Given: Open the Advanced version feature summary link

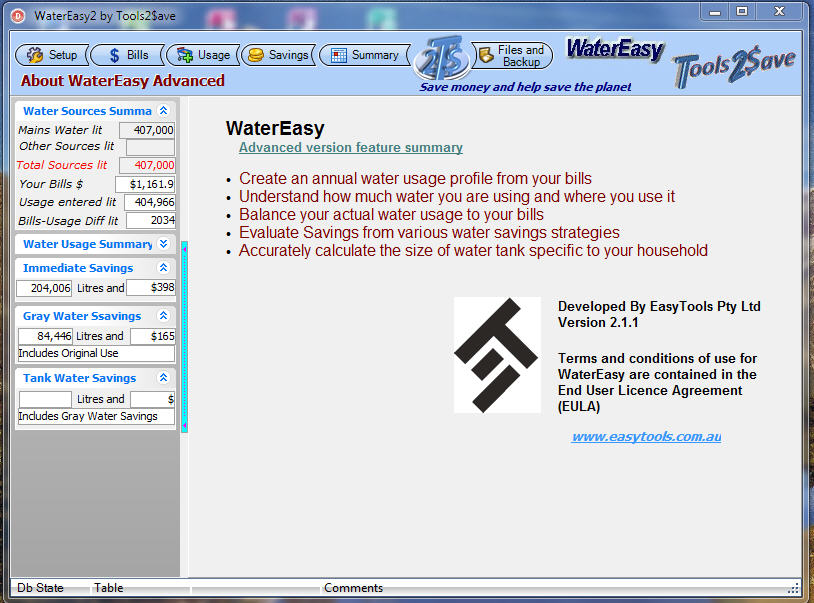Looking at the screenshot, I should point(350,148).
